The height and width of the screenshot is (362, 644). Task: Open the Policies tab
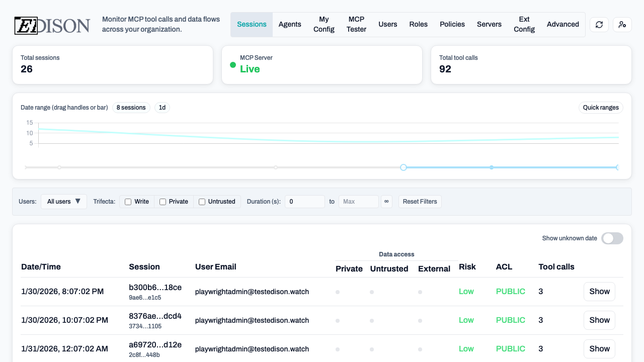pyautogui.click(x=452, y=24)
